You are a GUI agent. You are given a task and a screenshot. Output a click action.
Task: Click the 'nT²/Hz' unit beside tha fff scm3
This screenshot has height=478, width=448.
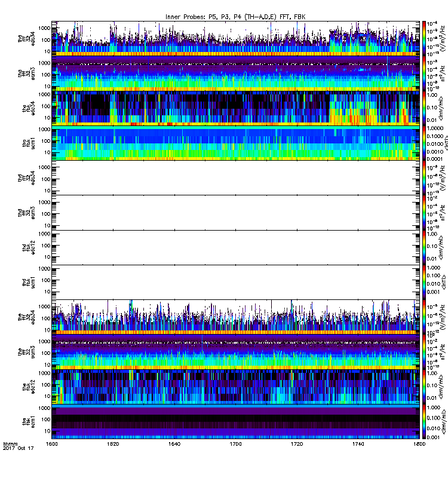coord(441,73)
